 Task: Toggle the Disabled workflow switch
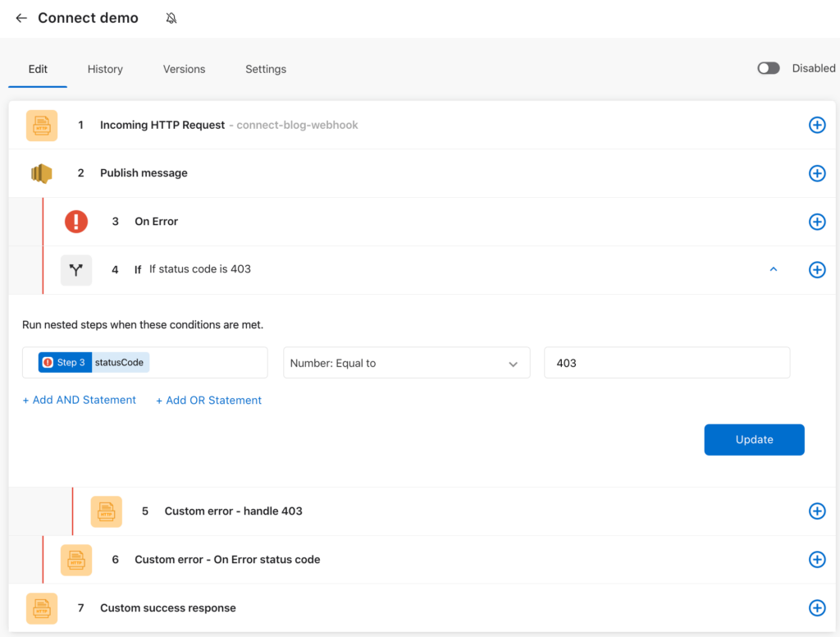click(x=769, y=69)
